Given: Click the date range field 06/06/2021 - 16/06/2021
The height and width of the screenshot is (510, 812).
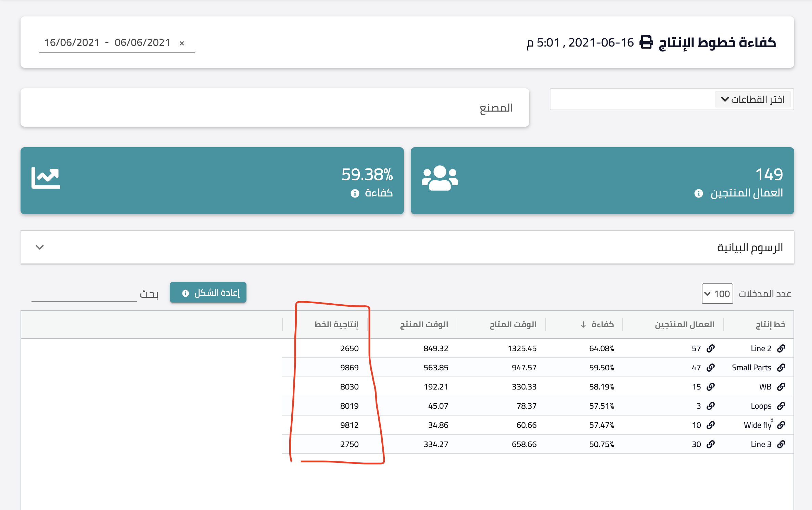Looking at the screenshot, I should 107,42.
